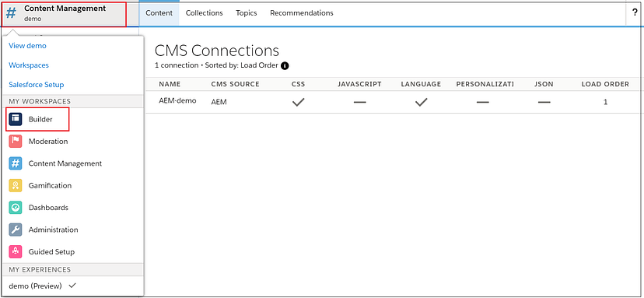The height and width of the screenshot is (298, 644).
Task: Click the Builder workspace icon
Action: (16, 119)
